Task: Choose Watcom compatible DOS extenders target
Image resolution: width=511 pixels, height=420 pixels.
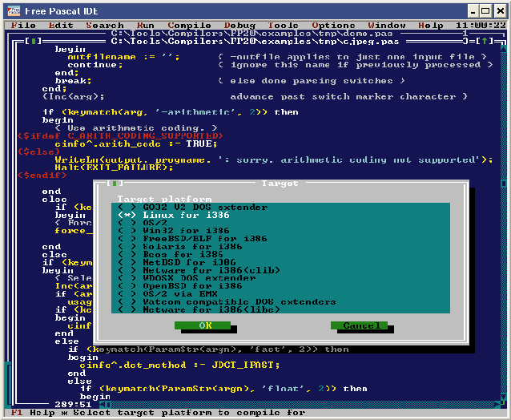Action: (127, 301)
